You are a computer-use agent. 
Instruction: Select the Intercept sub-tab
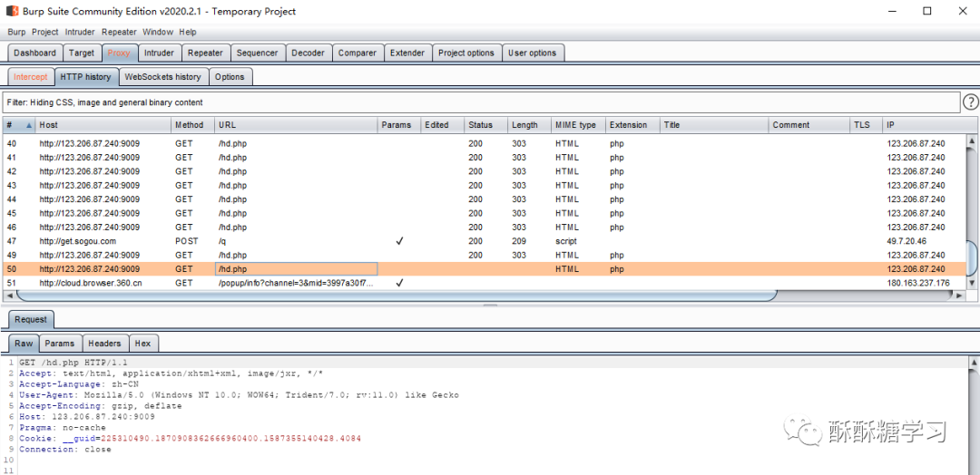click(x=31, y=77)
